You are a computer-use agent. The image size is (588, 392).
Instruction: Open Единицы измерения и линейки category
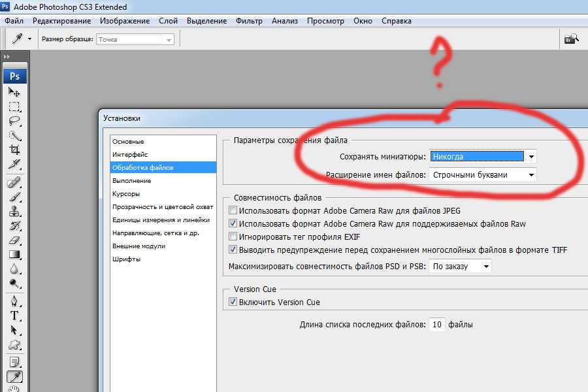click(x=163, y=220)
